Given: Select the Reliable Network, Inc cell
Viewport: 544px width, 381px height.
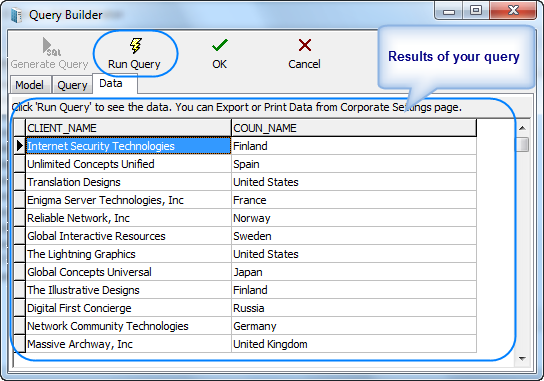Looking at the screenshot, I should [x=128, y=218].
